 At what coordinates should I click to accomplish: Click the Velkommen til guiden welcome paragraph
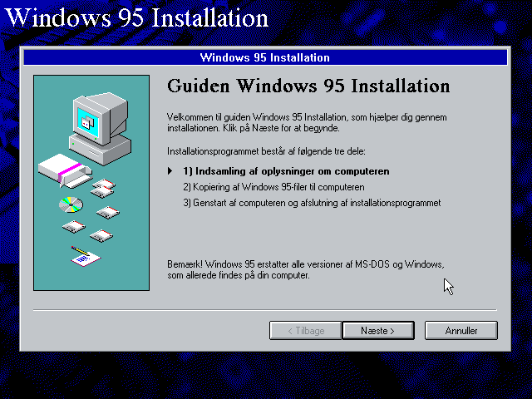[307, 122]
